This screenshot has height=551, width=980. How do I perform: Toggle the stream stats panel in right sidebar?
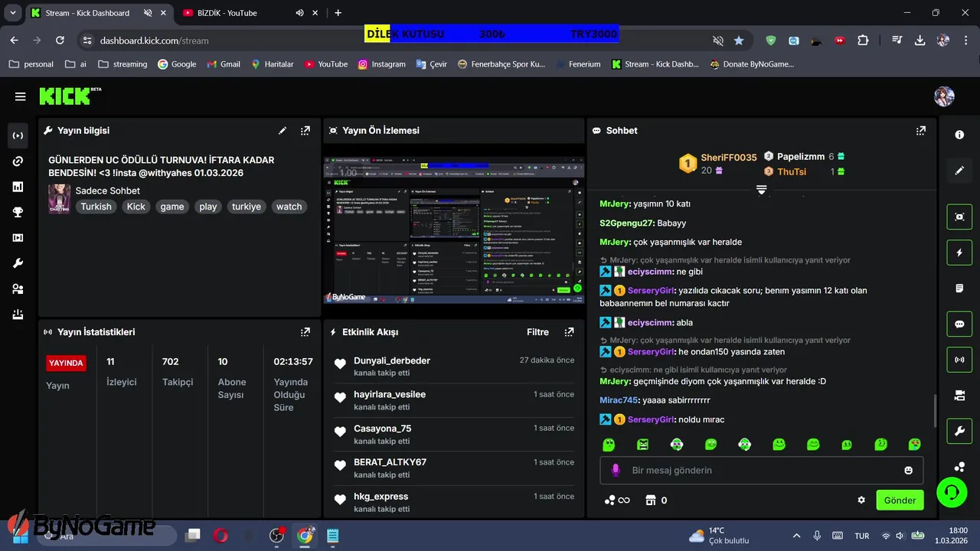(959, 360)
